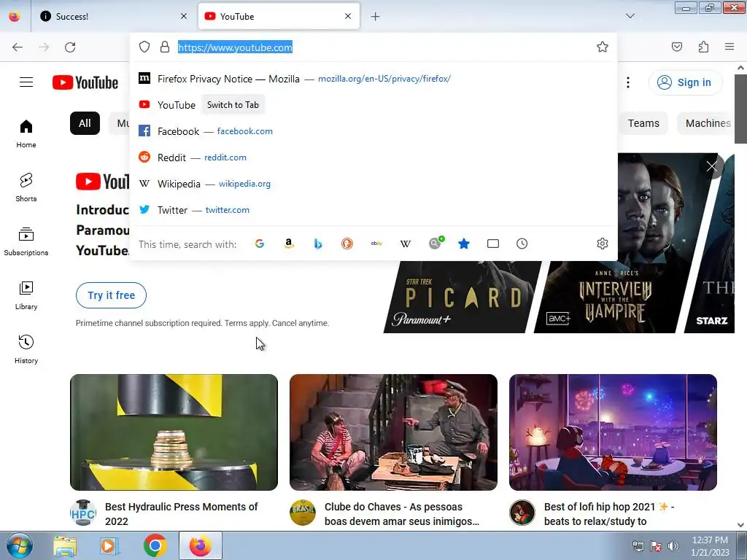
Task: Open Save to Pocket icon
Action: click(677, 47)
